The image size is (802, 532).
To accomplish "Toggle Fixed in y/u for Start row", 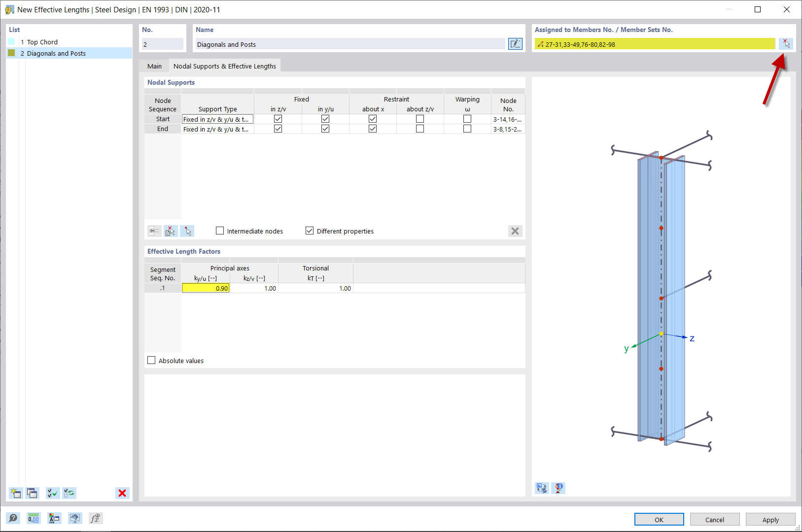I will 325,119.
